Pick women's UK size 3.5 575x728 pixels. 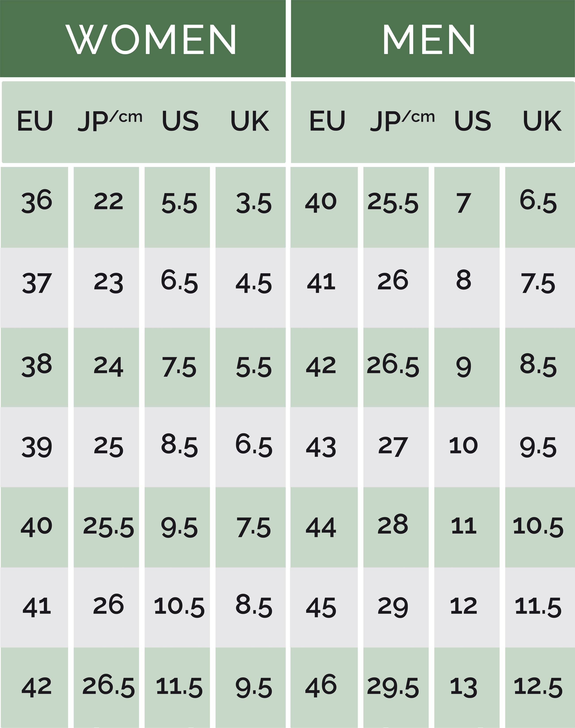point(253,203)
